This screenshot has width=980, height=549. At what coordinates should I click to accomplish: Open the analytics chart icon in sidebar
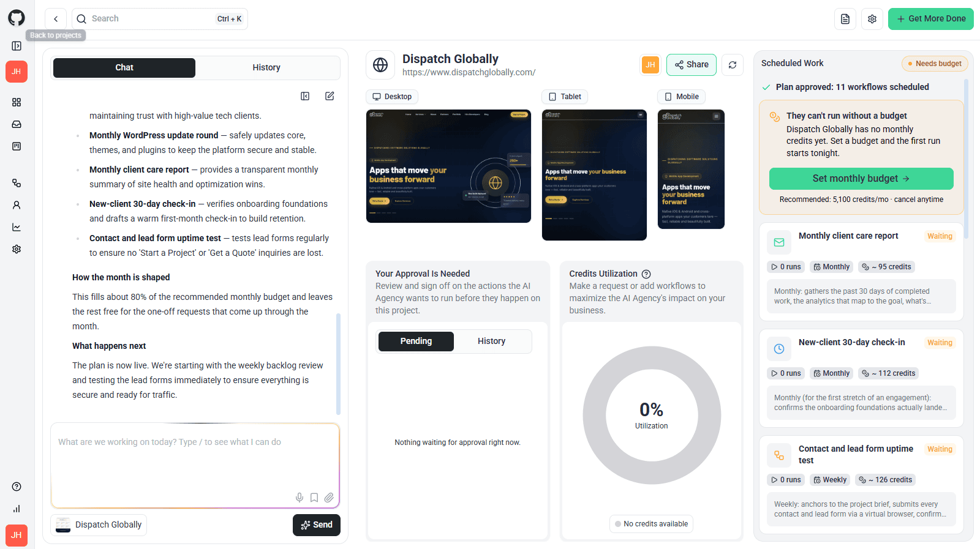(x=17, y=227)
